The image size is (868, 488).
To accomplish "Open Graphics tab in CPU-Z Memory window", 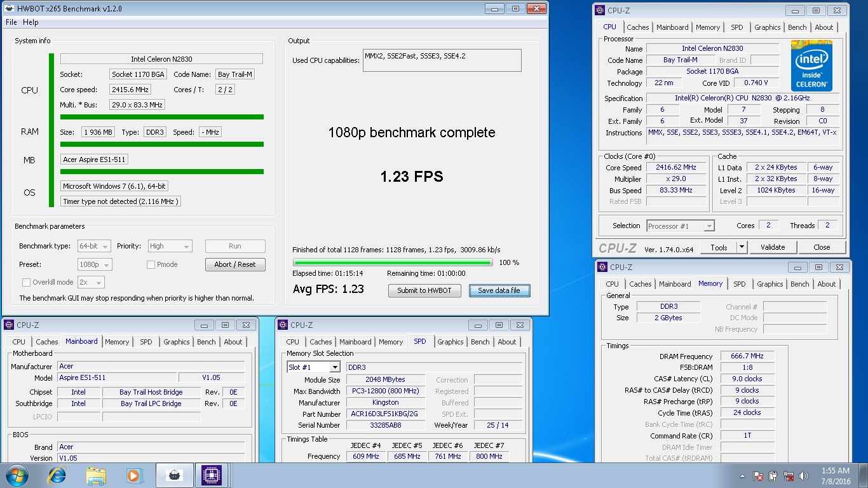I will [x=770, y=284].
